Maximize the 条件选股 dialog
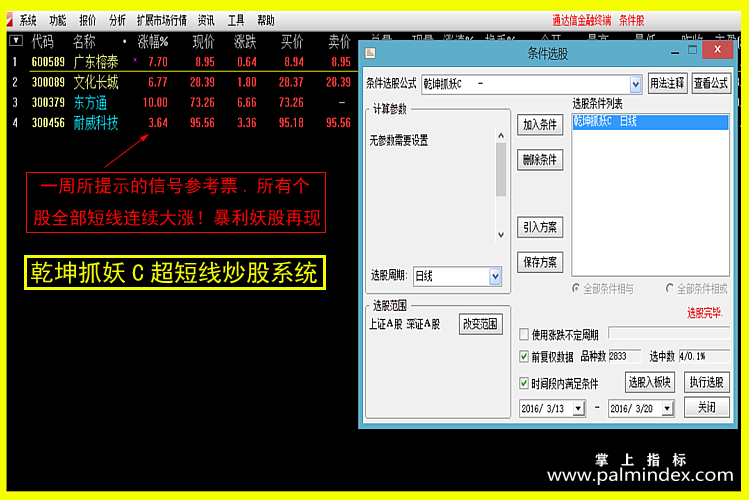 [x=693, y=50]
